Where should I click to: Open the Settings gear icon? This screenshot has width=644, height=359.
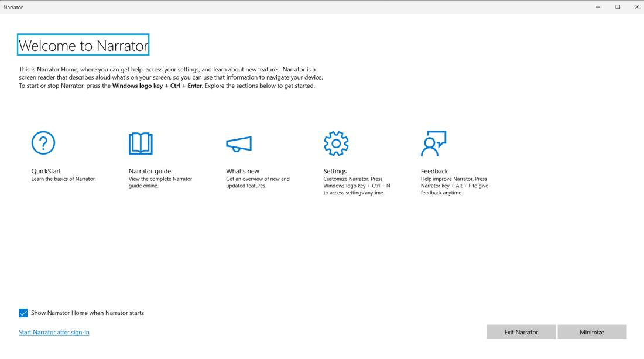tap(336, 143)
